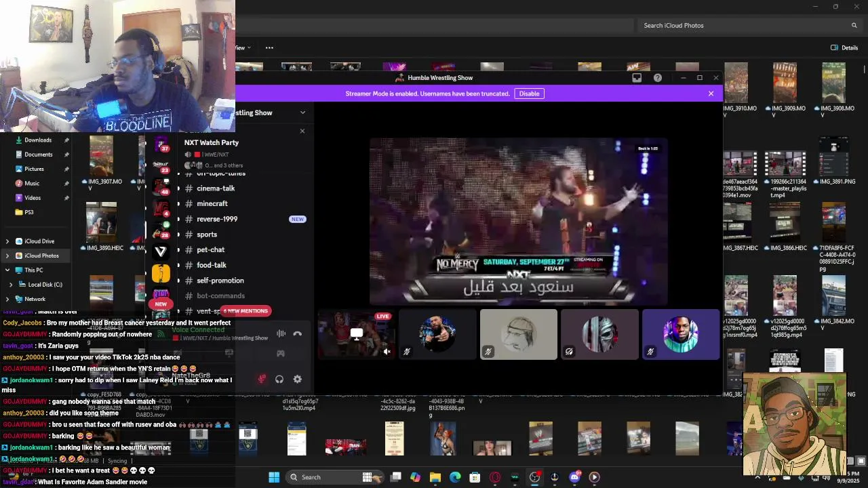Toggle the Details pane in Explorer
The height and width of the screenshot is (488, 868).
pos(844,47)
